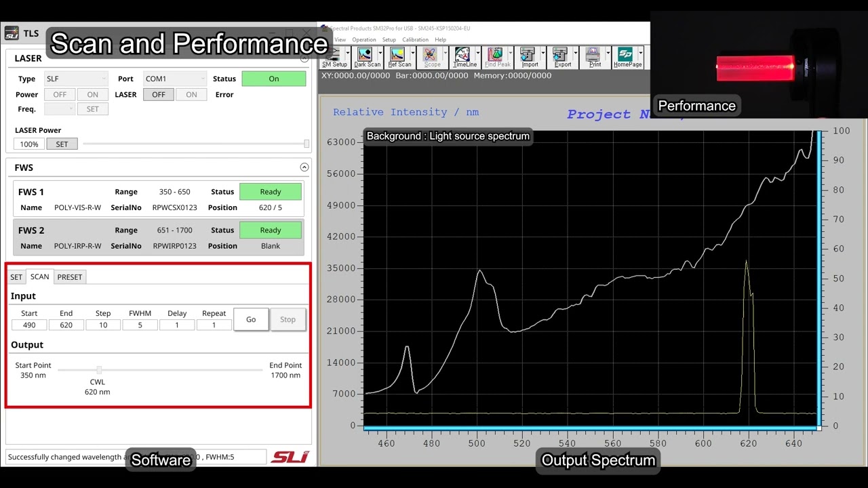Open the Calibration menu
Viewport: 868px width, 488px height.
tap(415, 40)
